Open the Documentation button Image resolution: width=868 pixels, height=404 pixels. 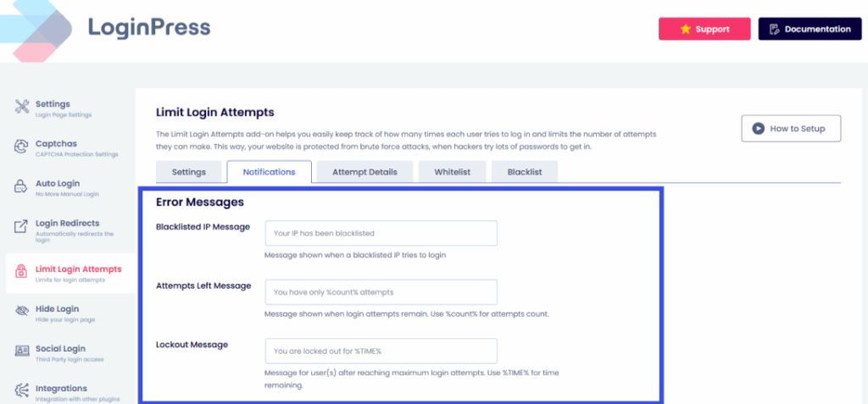[809, 29]
